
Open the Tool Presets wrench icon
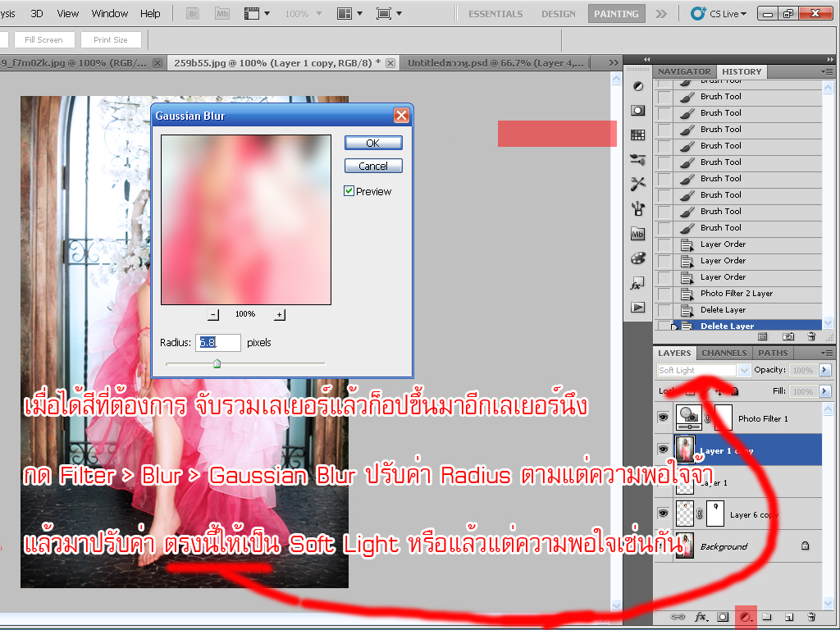[637, 184]
